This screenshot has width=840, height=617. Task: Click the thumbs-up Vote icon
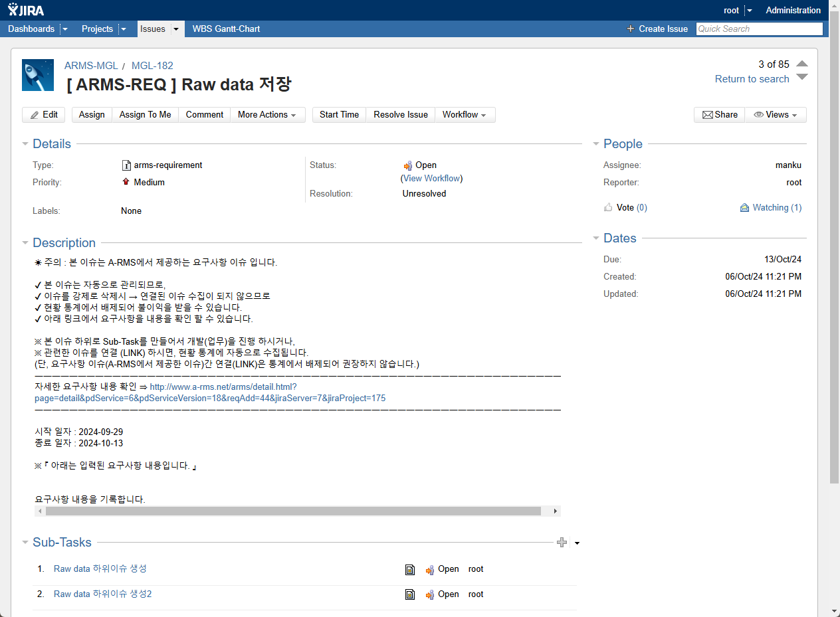(x=608, y=207)
